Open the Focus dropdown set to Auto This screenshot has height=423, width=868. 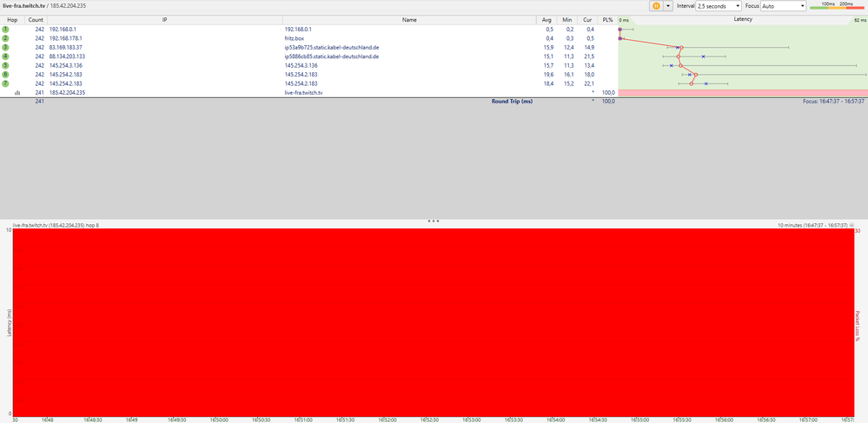784,5
